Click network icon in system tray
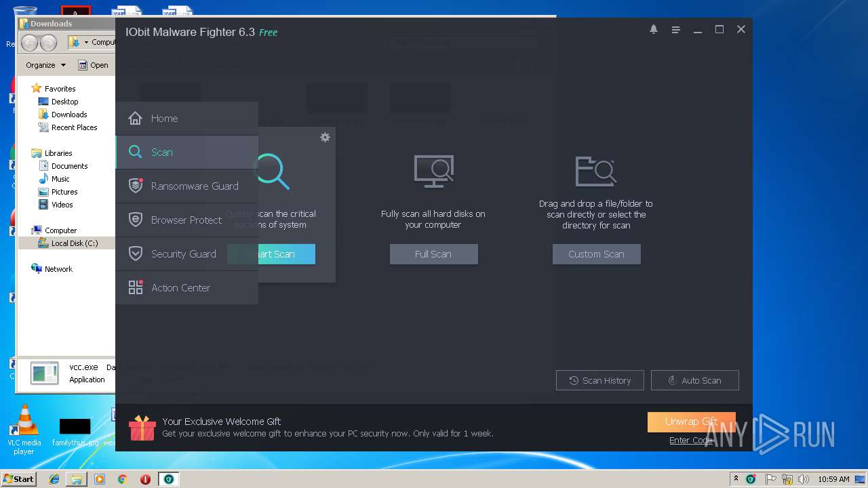 (x=787, y=479)
